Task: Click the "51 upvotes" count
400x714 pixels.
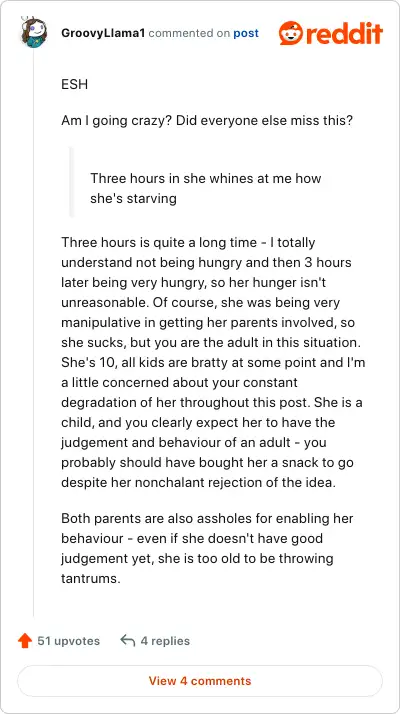Action: (69, 641)
